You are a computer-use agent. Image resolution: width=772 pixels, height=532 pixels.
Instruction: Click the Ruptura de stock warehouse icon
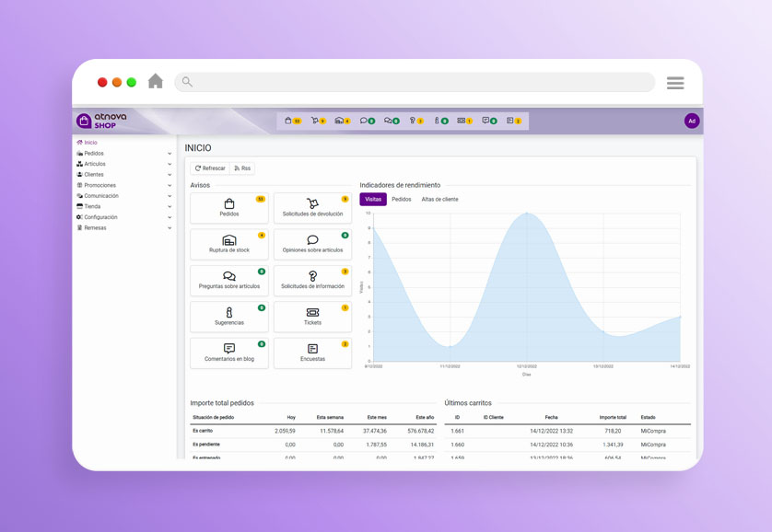tap(230, 240)
